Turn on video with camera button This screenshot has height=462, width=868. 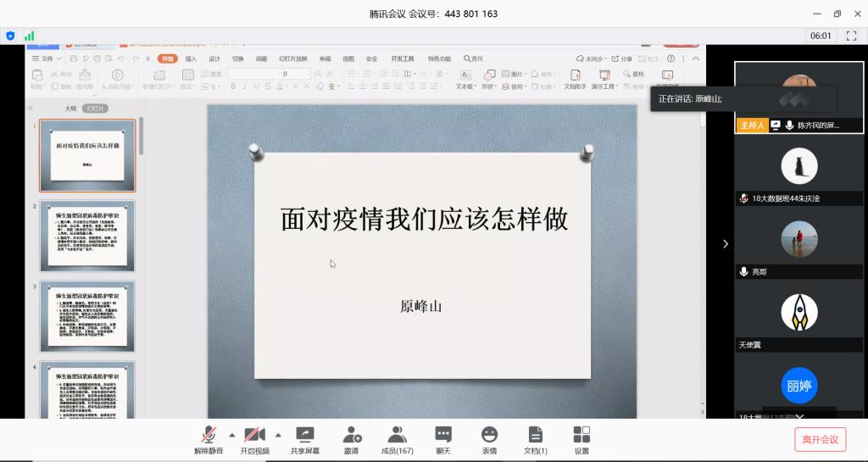(x=254, y=436)
